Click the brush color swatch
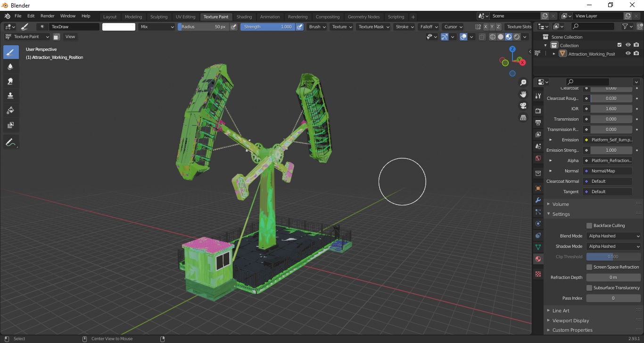Image resolution: width=644 pixels, height=343 pixels. 119,27
